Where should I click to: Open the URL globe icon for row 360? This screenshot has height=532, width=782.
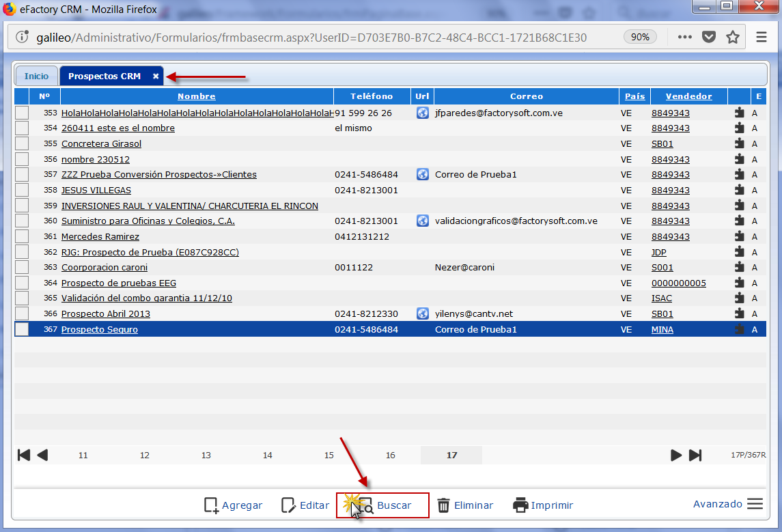tap(423, 221)
